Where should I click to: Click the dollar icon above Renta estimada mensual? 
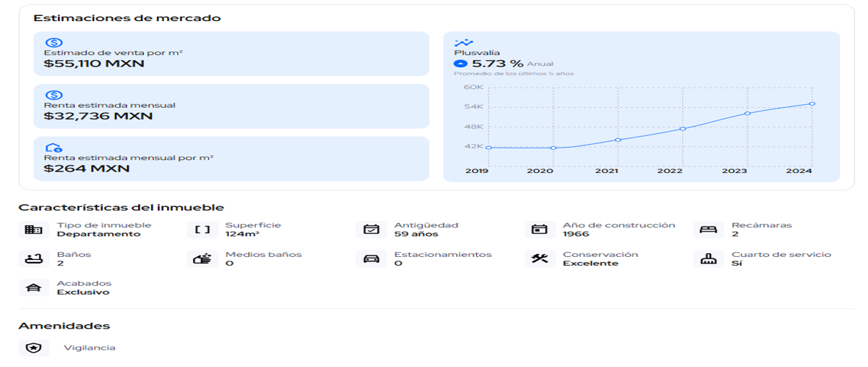(54, 95)
